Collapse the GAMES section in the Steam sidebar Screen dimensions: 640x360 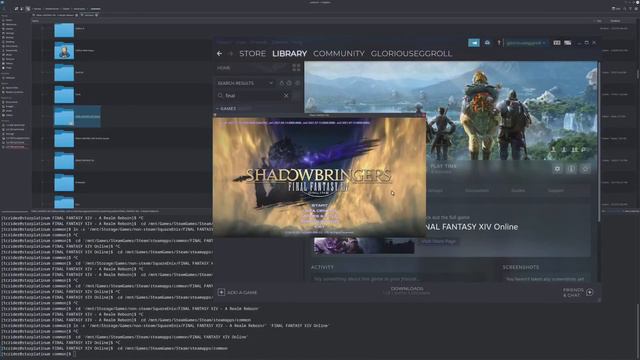(227, 109)
